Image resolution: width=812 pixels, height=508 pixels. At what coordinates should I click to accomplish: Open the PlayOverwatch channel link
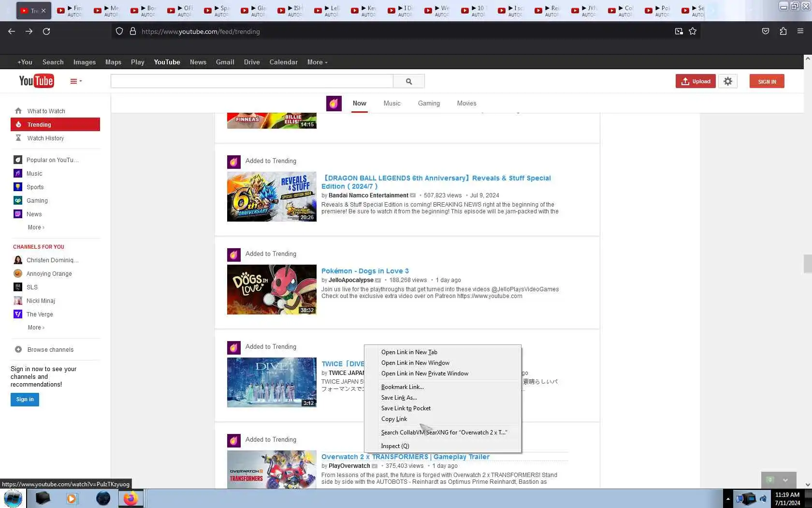[x=349, y=466]
